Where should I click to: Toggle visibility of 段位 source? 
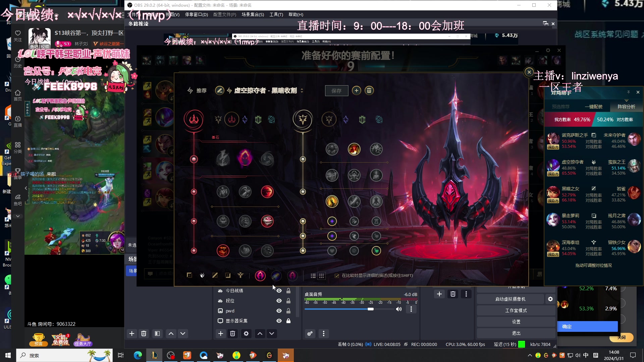279,301
